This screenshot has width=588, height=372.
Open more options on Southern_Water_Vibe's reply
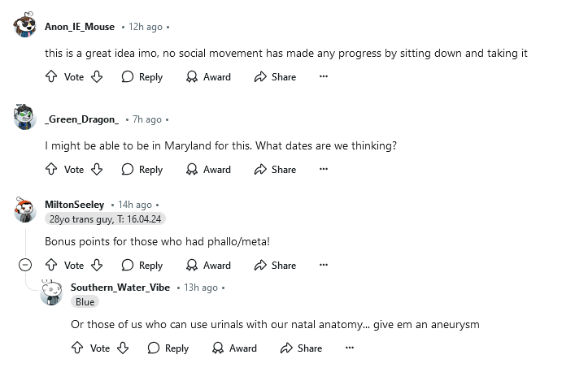[350, 348]
